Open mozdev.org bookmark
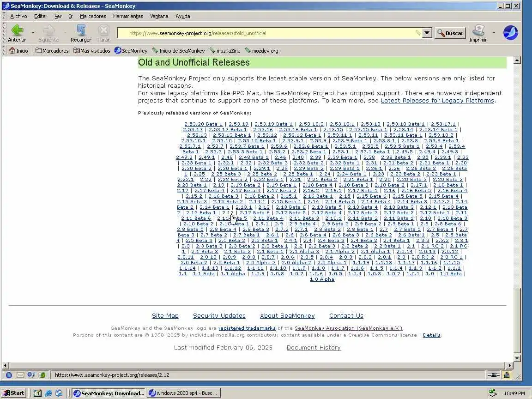This screenshot has width=532, height=399. pyautogui.click(x=261, y=50)
